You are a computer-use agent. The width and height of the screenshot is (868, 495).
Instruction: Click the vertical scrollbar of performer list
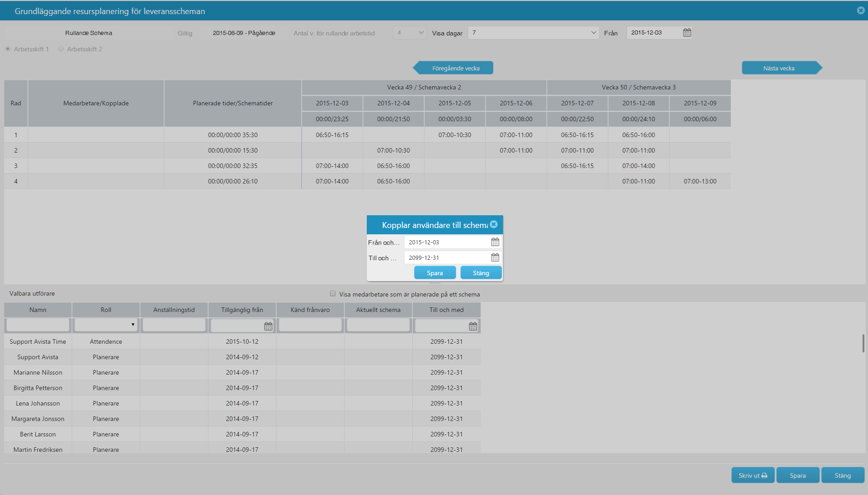click(863, 343)
